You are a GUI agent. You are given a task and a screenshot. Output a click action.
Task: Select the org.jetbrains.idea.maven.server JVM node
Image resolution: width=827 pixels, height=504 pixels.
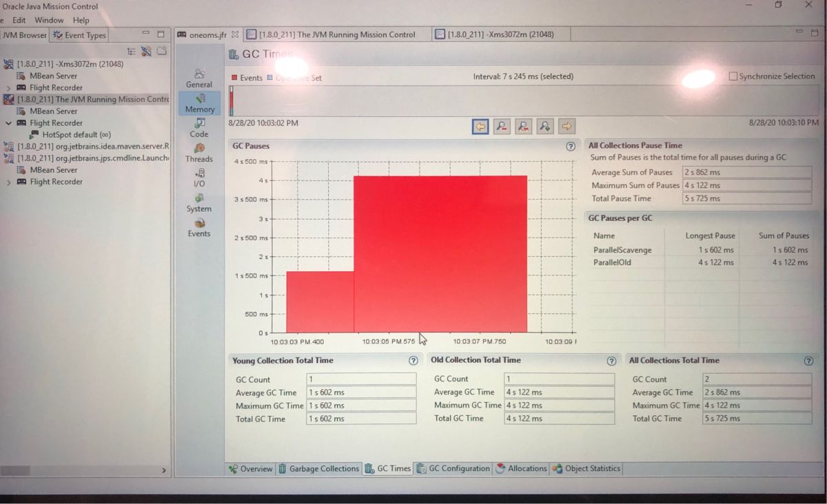click(86, 147)
